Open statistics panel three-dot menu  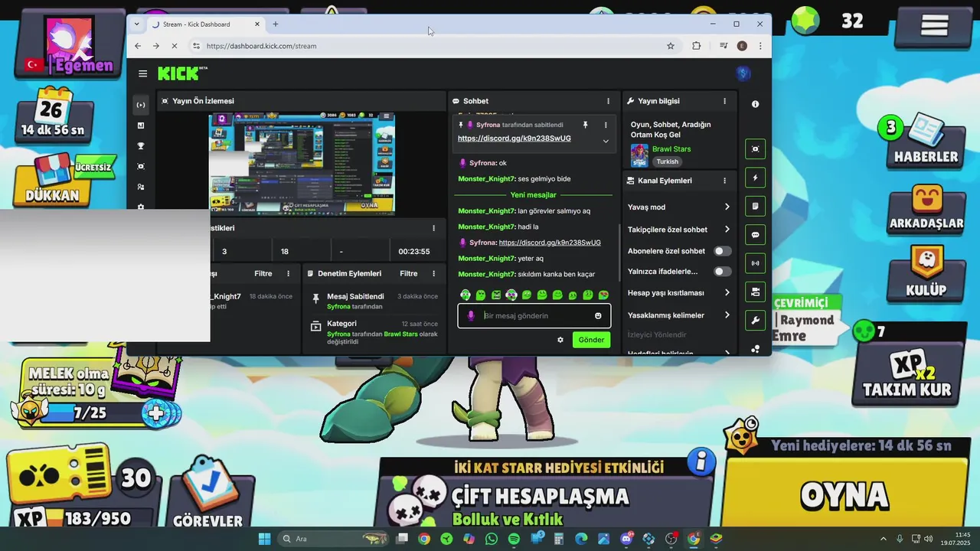point(433,228)
